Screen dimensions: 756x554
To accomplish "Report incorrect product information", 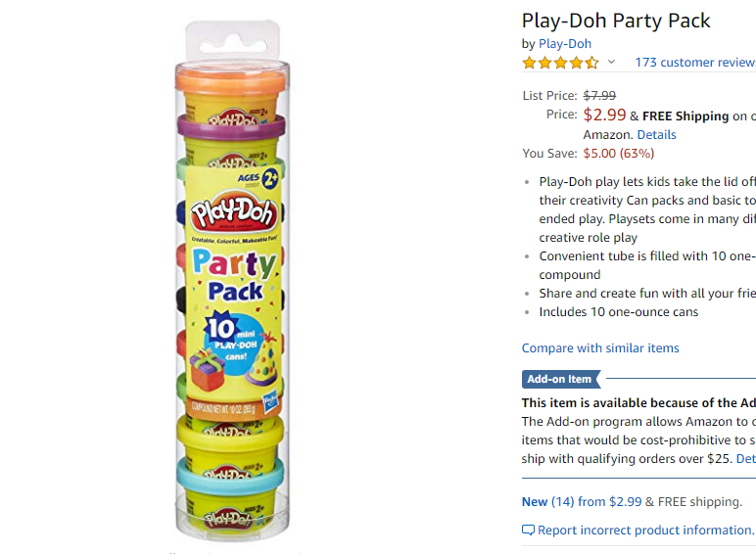I will [x=645, y=531].
